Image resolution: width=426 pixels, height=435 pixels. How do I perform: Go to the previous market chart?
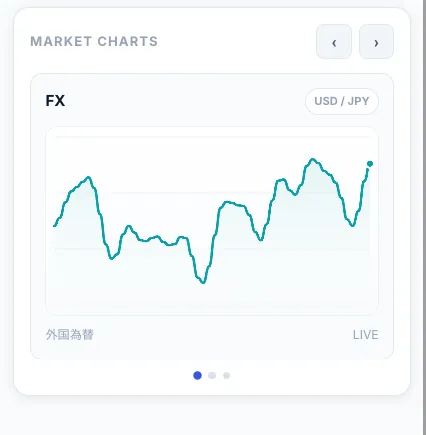point(334,42)
